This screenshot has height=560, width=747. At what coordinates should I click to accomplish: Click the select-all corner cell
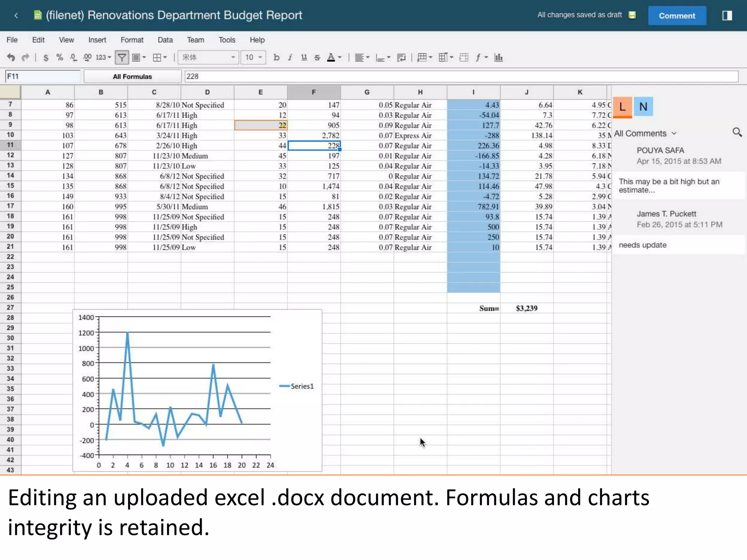coord(10,92)
